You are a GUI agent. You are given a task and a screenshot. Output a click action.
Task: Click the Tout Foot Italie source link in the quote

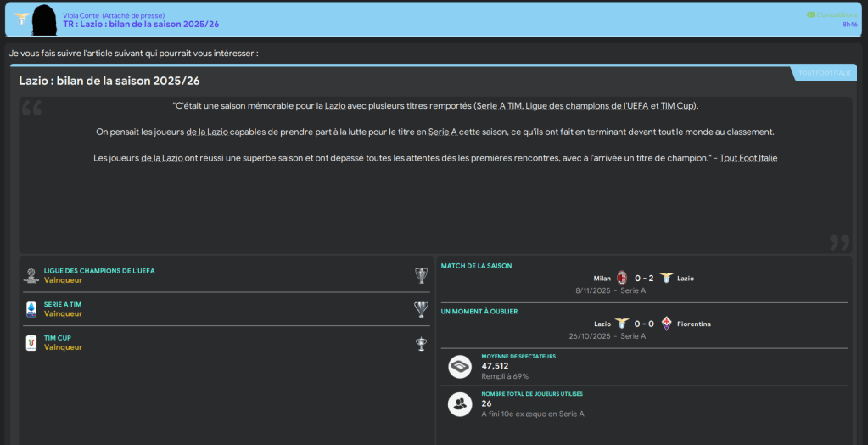(748, 158)
